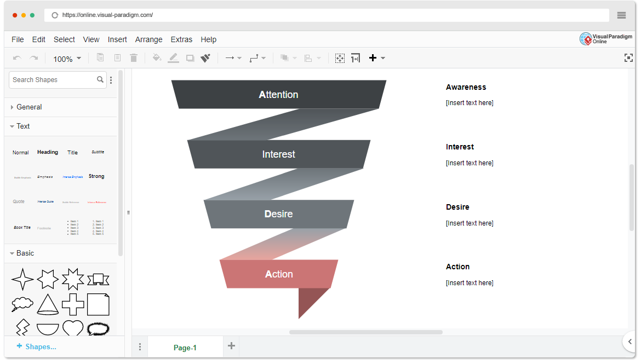The height and width of the screenshot is (364, 641).
Task: Open the Arrange menu
Action: click(148, 39)
